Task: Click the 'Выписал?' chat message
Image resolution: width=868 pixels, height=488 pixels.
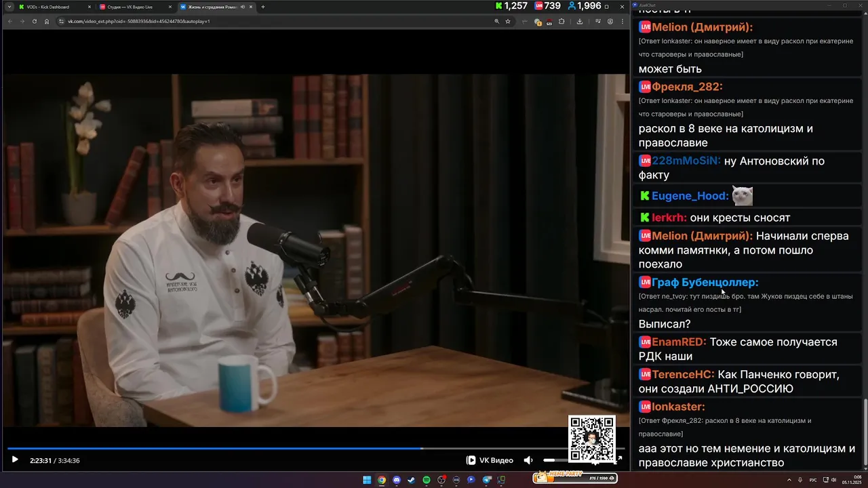Action: (665, 324)
